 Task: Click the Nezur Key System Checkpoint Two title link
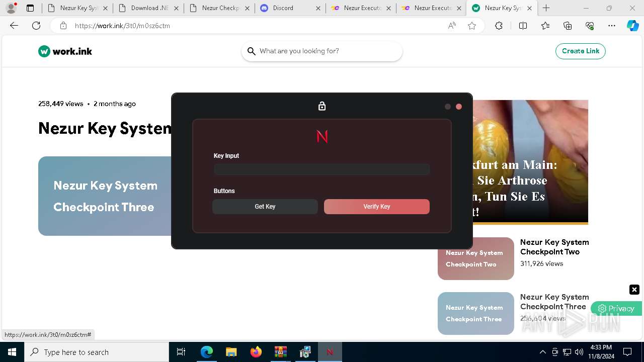pos(554,247)
